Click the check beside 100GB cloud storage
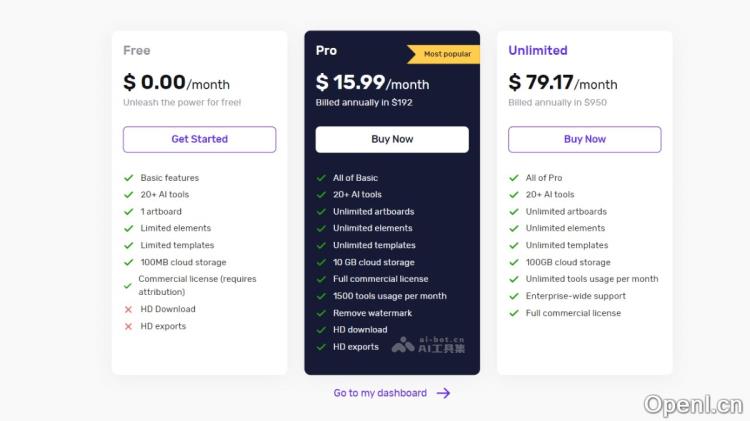Screen dimensions: 750x421 [x=514, y=262]
